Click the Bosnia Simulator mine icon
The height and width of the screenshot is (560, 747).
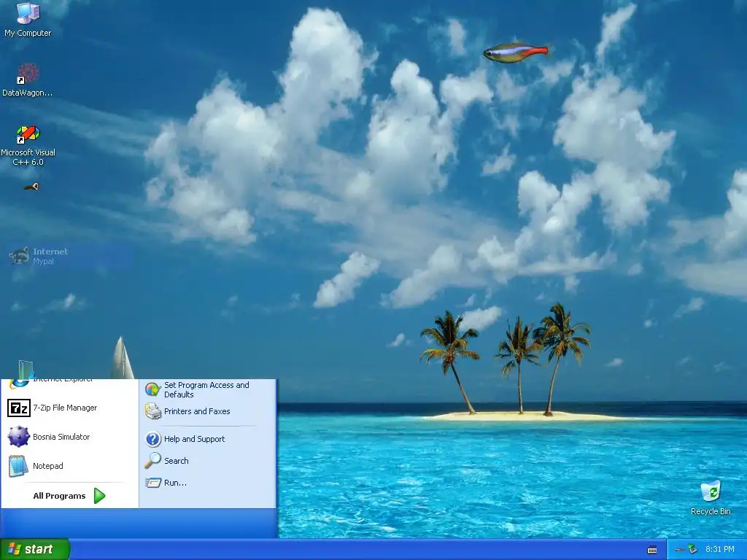point(19,437)
